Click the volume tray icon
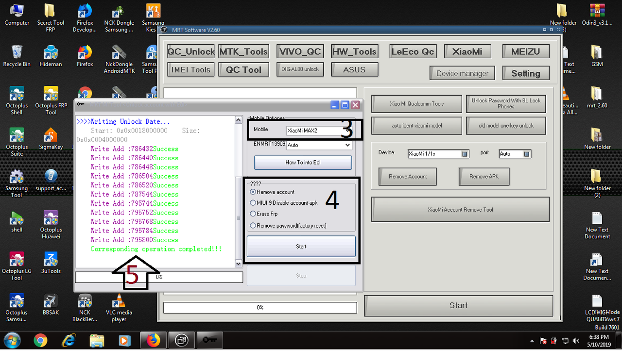Viewport: 622px width, 364px height. point(576,341)
